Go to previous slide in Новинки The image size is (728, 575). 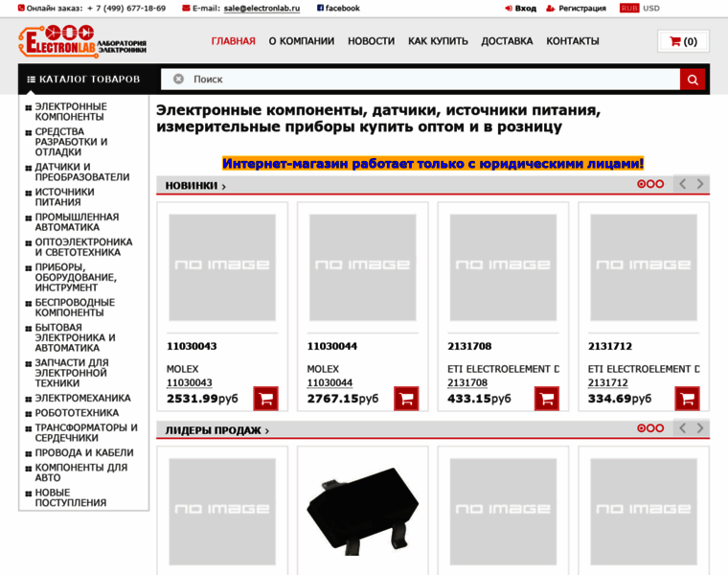[x=682, y=184]
